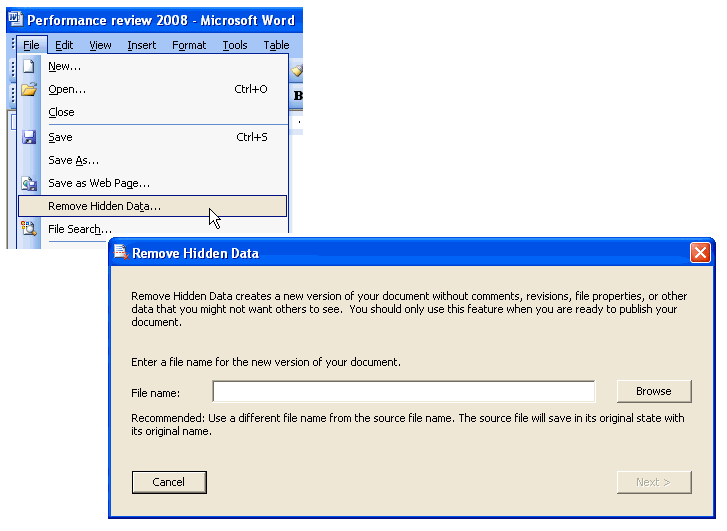This screenshot has height=531, width=727.
Task: Select Remove Hidden Data... menu item
Action: [153, 206]
